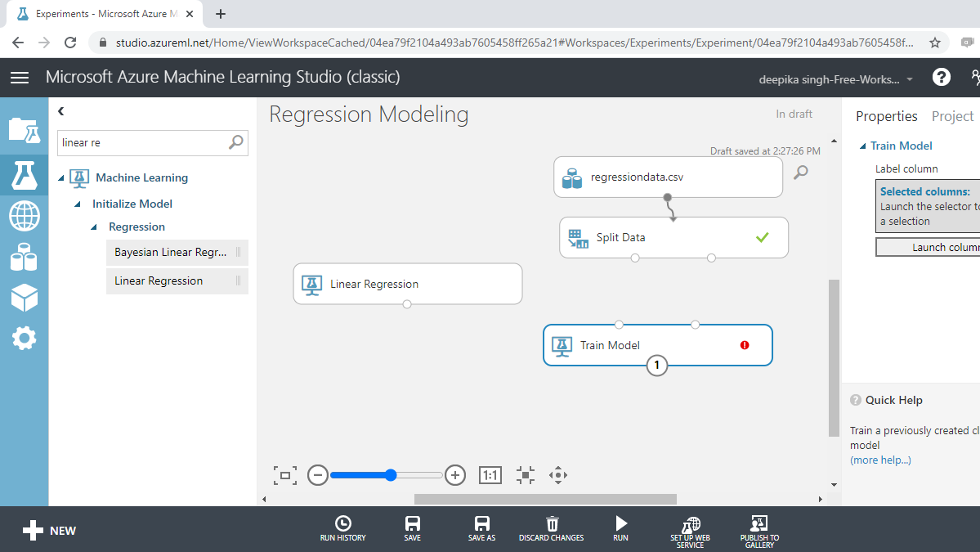
Task: Click the arrange modules icon
Action: [526, 475]
